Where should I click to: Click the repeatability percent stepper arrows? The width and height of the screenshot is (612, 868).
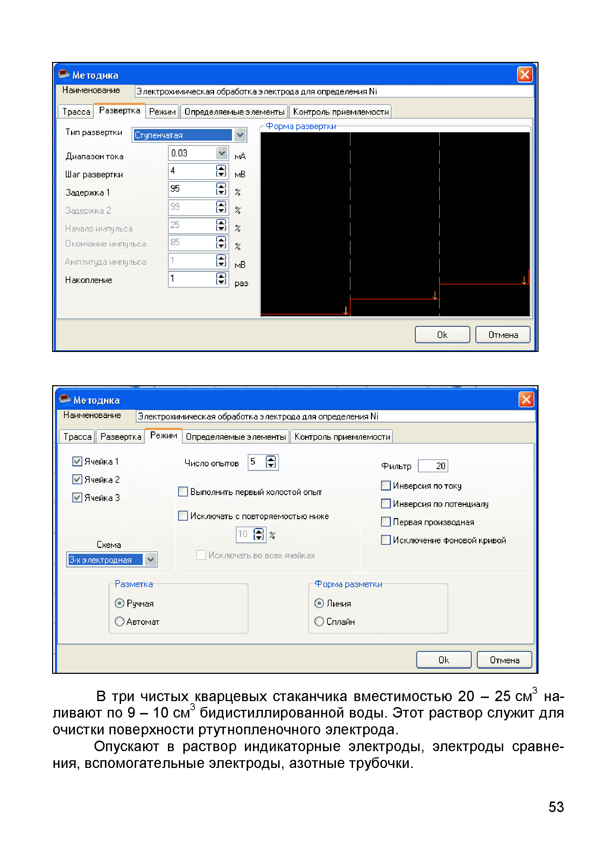pyautogui.click(x=259, y=535)
